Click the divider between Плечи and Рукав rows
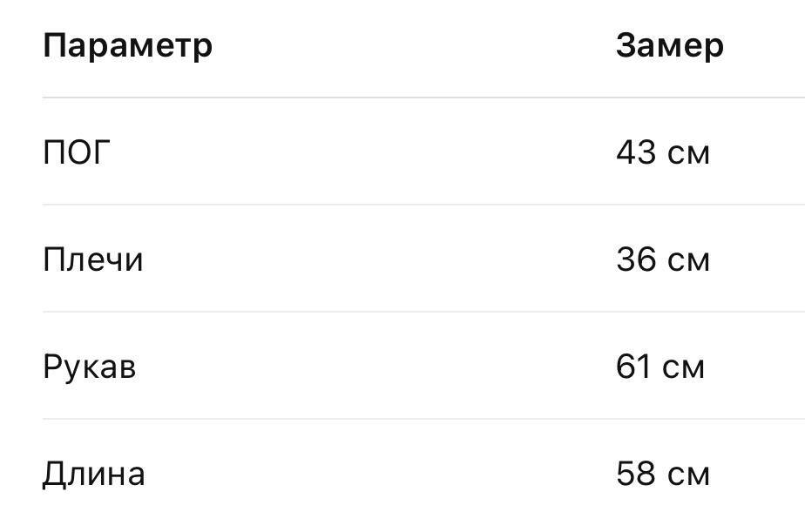 [x=423, y=311]
